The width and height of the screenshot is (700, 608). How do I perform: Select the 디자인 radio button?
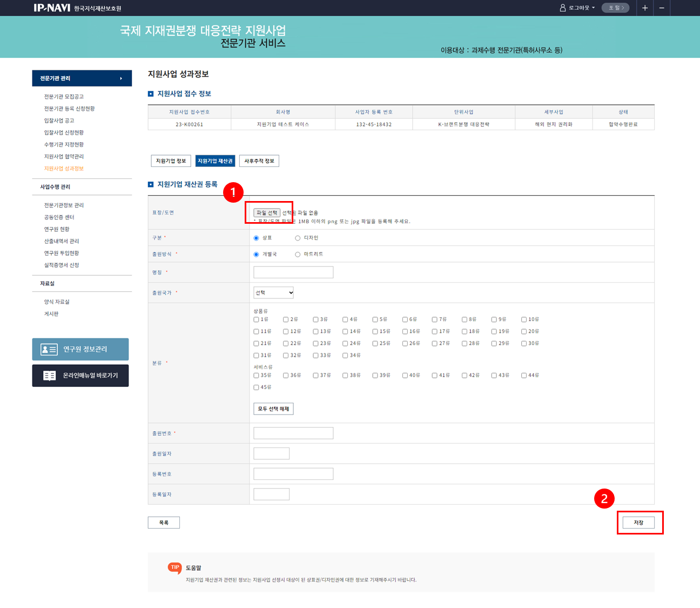(x=298, y=238)
